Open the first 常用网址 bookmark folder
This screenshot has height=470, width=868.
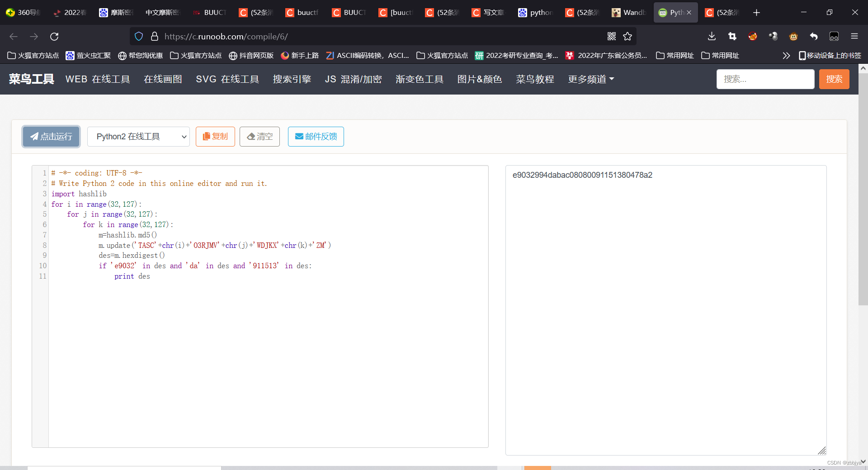(x=675, y=56)
